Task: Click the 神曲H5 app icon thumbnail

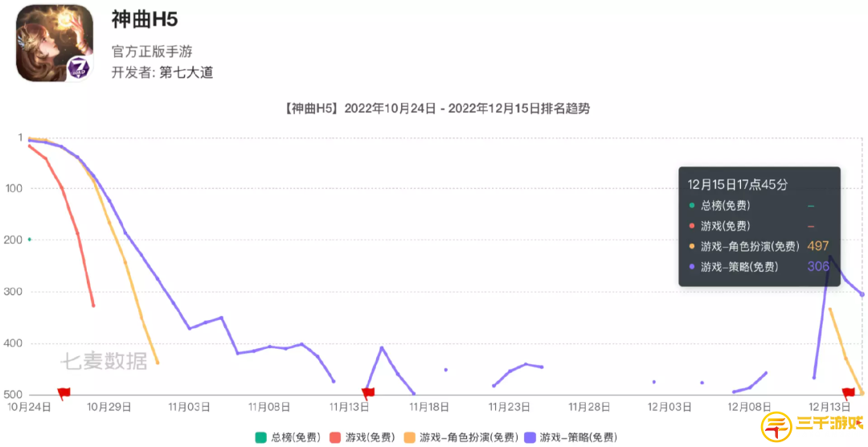Action: (x=55, y=43)
